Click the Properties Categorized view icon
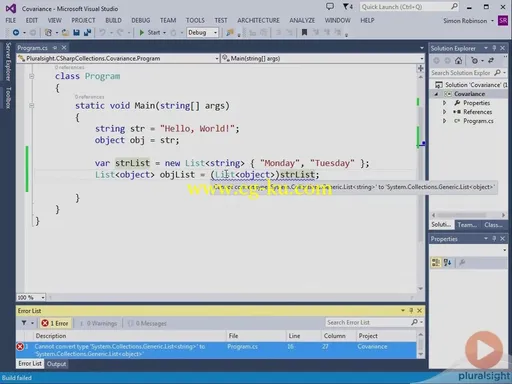The height and width of the screenshot is (384, 512). tap(436, 263)
